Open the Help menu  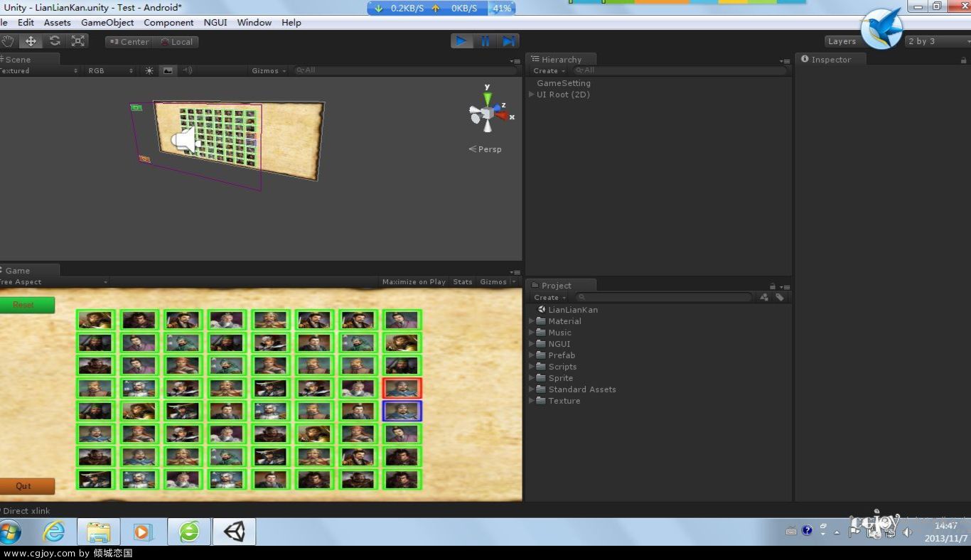pyautogui.click(x=291, y=22)
